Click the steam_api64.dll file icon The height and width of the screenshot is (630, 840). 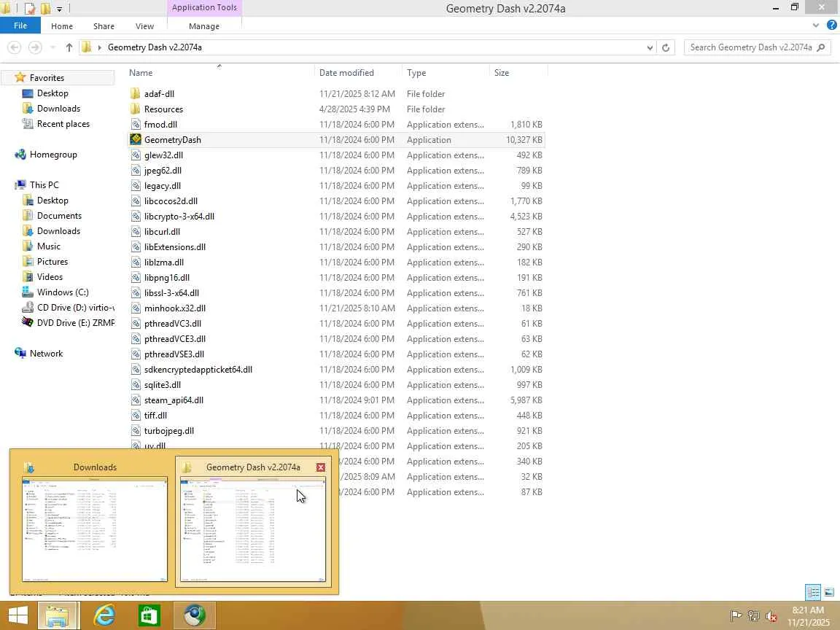pyautogui.click(x=136, y=400)
